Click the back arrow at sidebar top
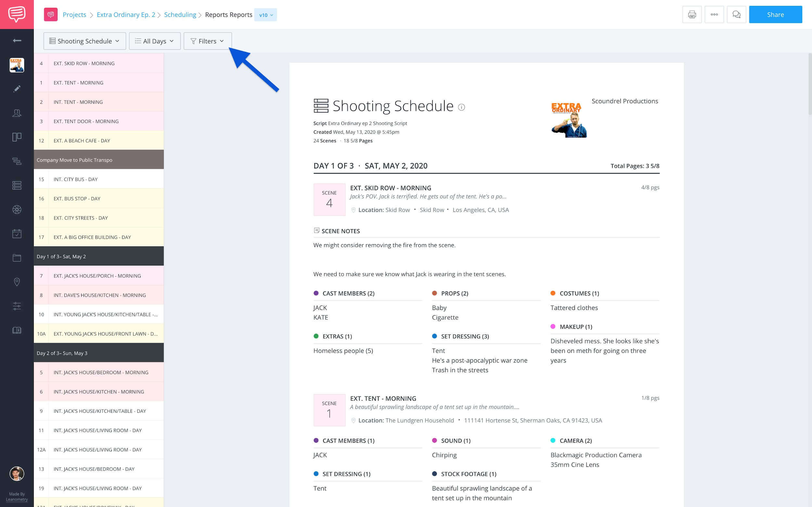This screenshot has width=812, height=507. pos(17,40)
